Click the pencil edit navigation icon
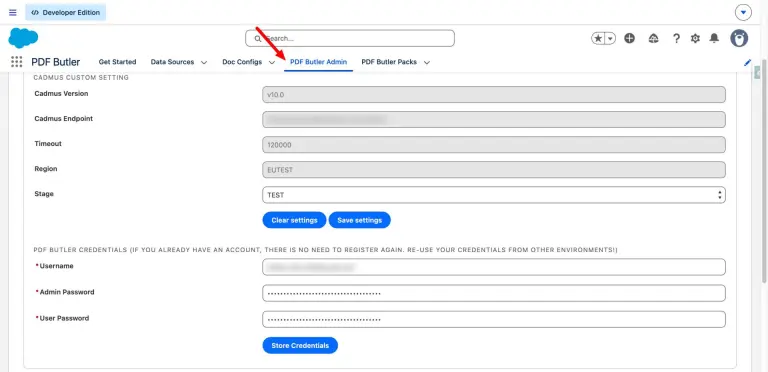 (x=747, y=62)
